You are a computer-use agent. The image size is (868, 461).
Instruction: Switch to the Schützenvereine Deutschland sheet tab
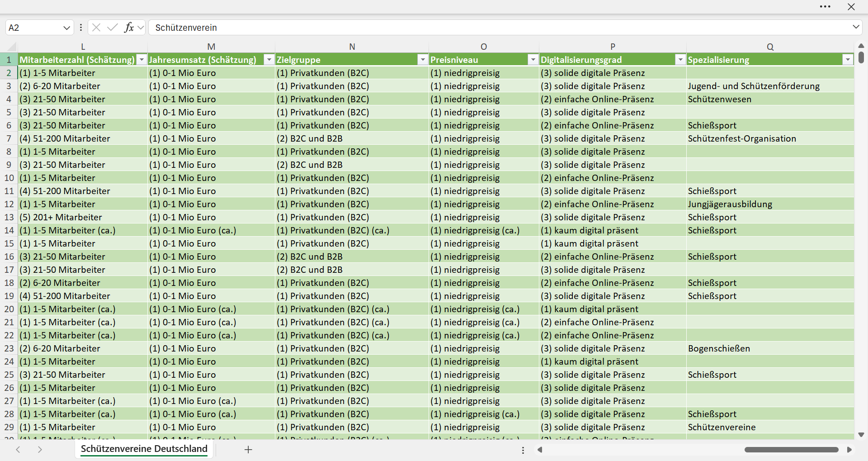144,449
